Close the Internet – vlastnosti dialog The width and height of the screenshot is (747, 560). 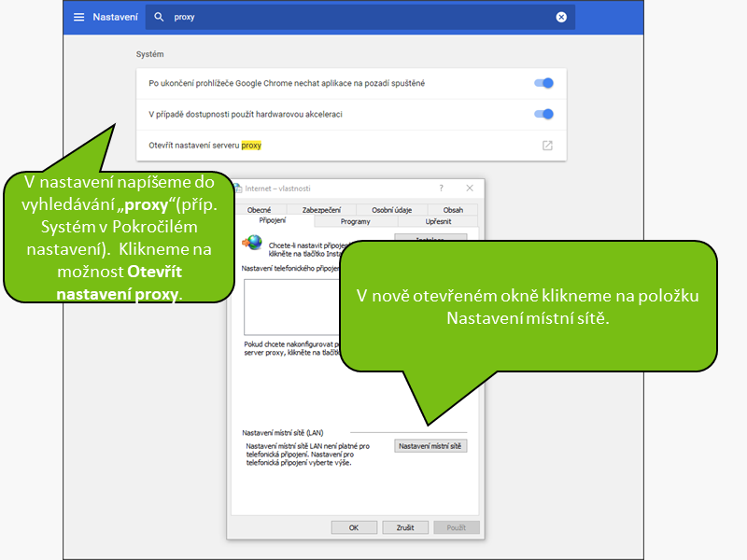pos(470,189)
